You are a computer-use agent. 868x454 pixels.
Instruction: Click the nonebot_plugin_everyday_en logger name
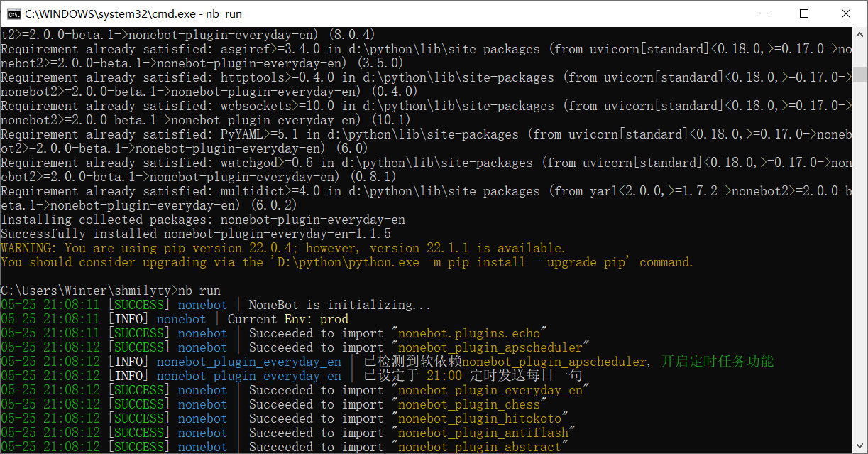248,361
